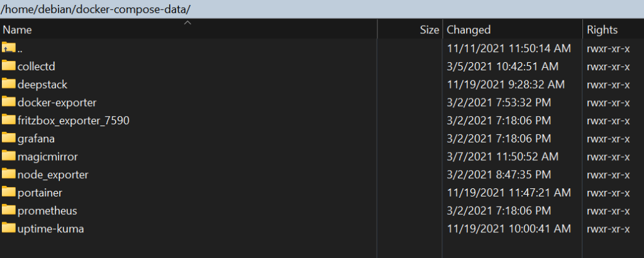Image resolution: width=644 pixels, height=258 pixels.
Task: Click the portainer folder icon
Action: tap(8, 192)
